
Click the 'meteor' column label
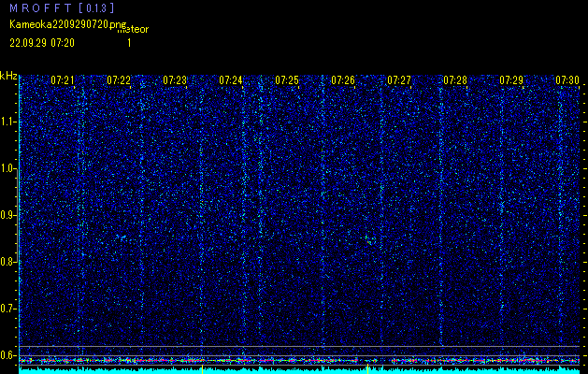coord(133,30)
